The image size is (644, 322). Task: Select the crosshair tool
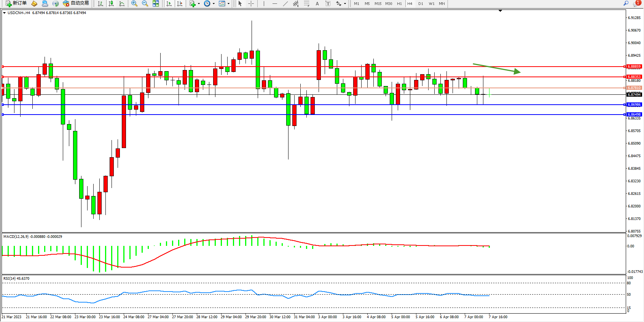coord(251,3)
